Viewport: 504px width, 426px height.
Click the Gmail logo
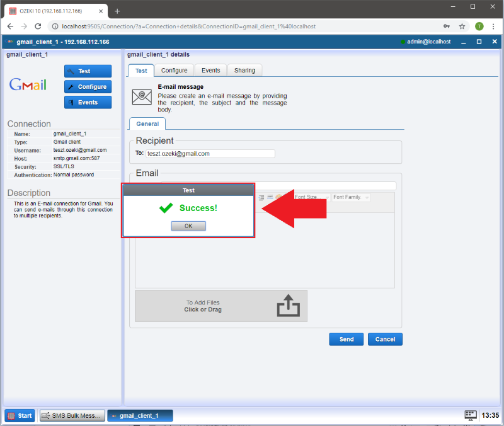tap(28, 85)
